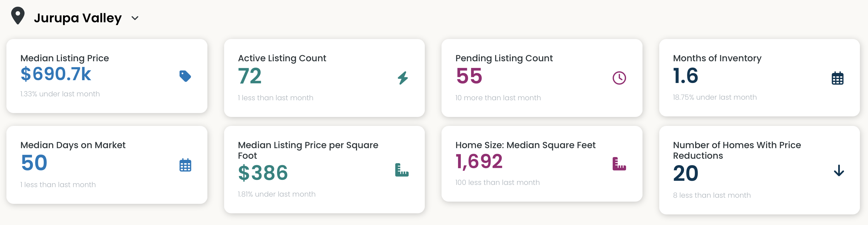Click the price tag icon
This screenshot has height=225, width=868.
185,76
